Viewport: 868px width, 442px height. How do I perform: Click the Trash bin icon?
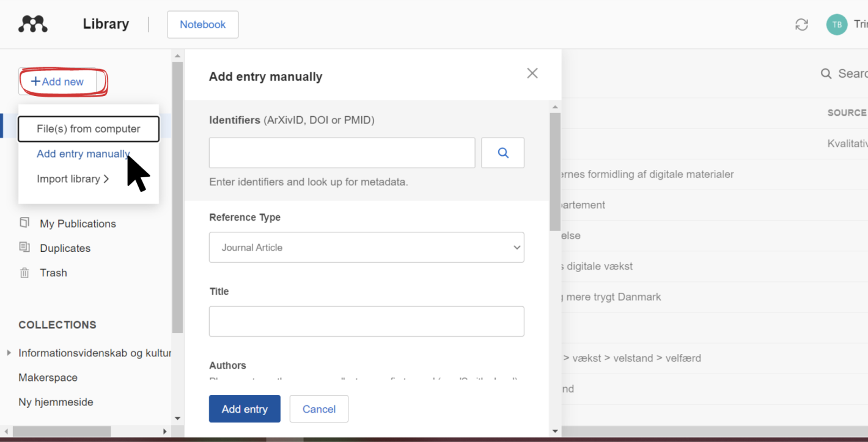click(24, 273)
